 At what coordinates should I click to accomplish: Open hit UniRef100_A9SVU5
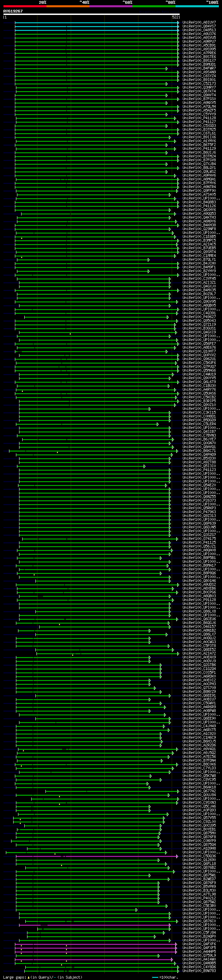coord(199,38)
